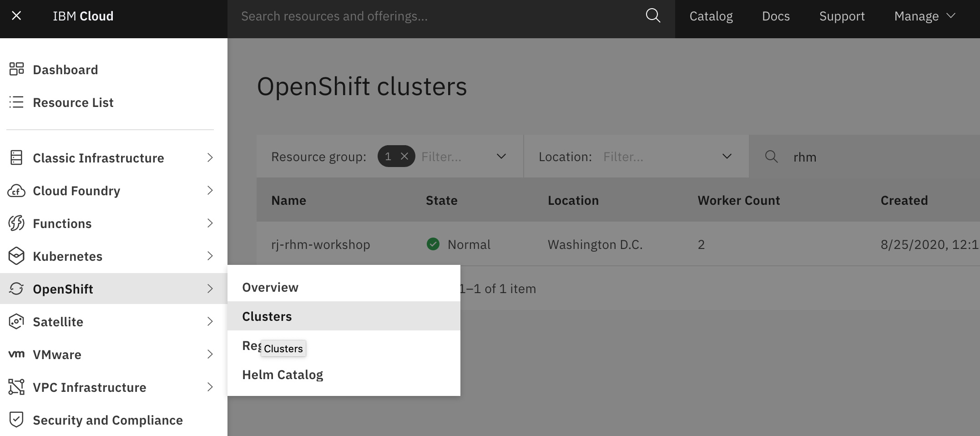Open the Location filter dropdown

[727, 157]
